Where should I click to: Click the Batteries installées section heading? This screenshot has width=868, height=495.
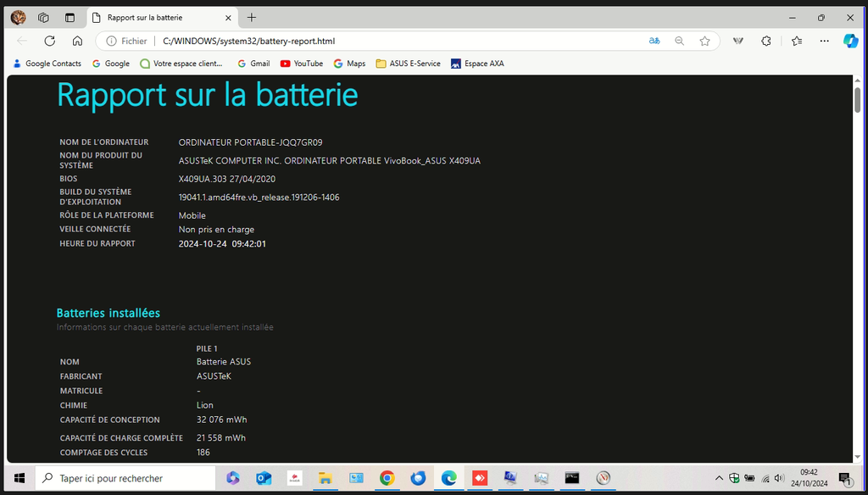(x=108, y=313)
